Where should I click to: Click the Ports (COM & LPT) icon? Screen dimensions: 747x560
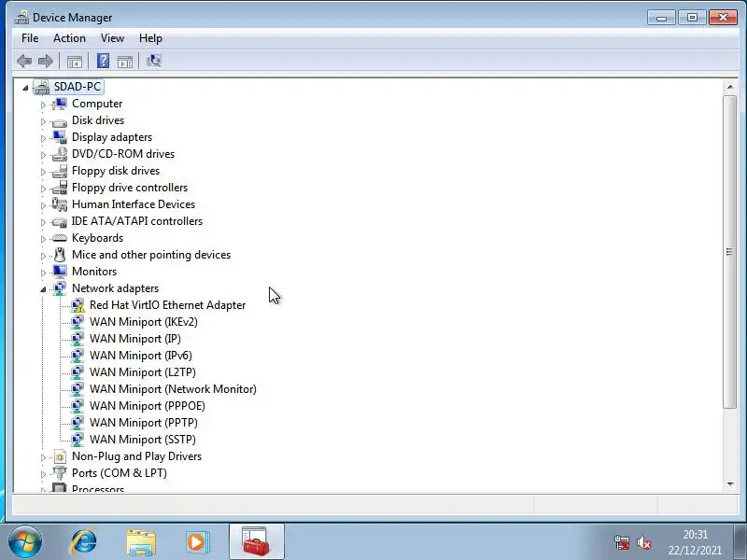(60, 473)
